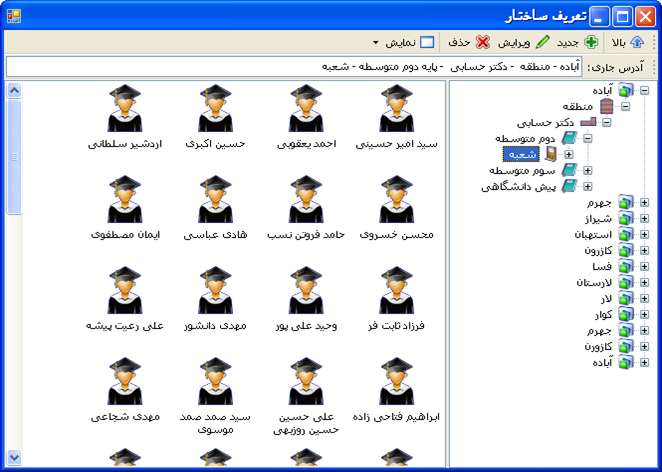Click the application icon in the title bar
This screenshot has width=662, height=472.
14,16
